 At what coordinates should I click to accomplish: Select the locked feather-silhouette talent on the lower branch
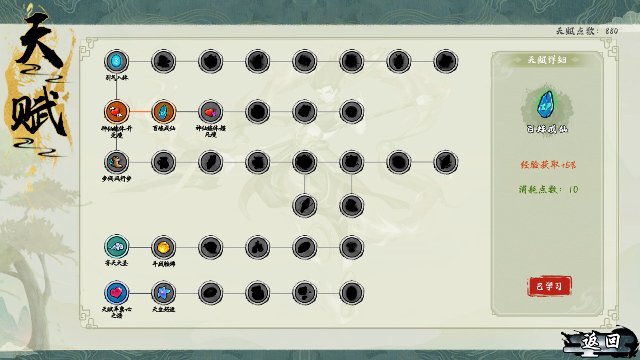click(304, 205)
